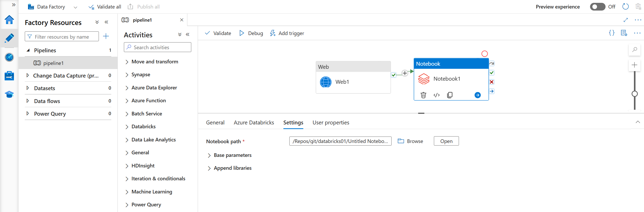Go to the Home hub icon

[x=9, y=20]
